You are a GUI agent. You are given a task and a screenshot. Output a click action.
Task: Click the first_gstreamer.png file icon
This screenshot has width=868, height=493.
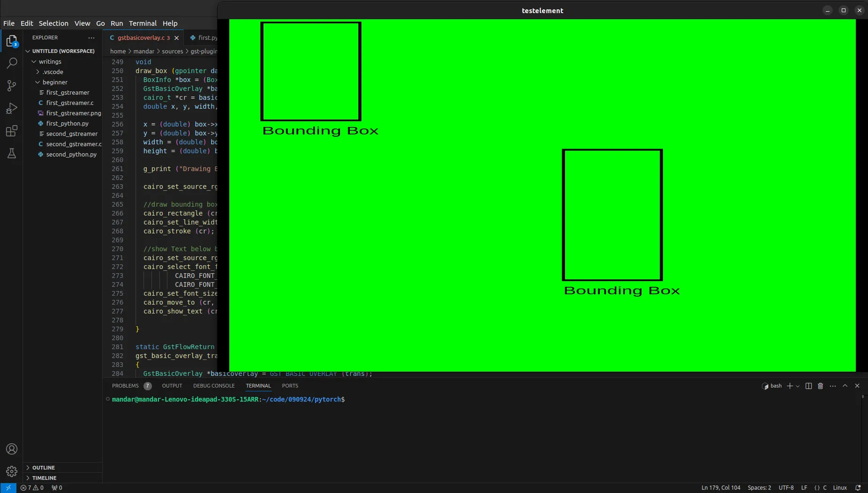(41, 113)
